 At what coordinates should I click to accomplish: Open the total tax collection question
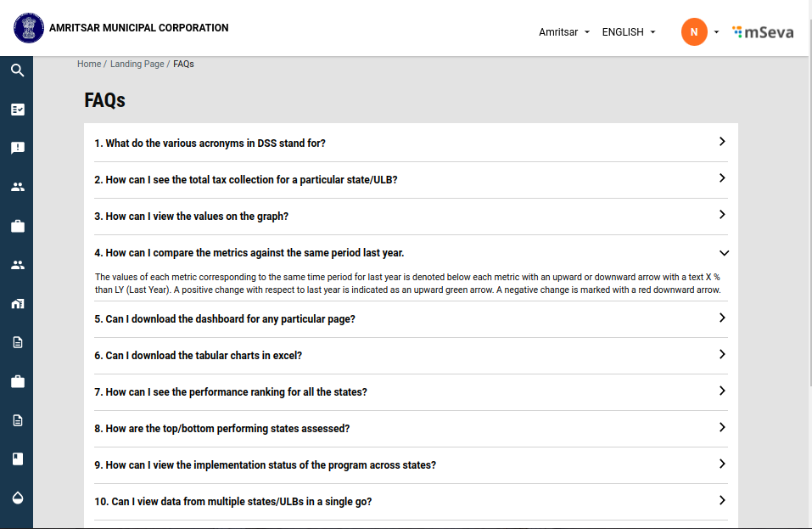[246, 180]
